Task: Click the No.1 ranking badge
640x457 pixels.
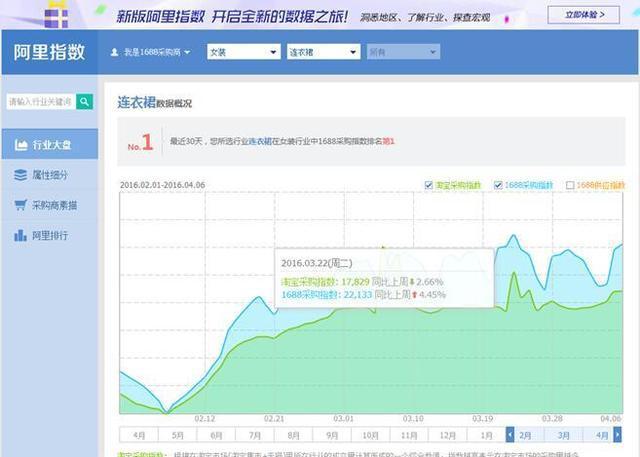Action: pyautogui.click(x=140, y=142)
